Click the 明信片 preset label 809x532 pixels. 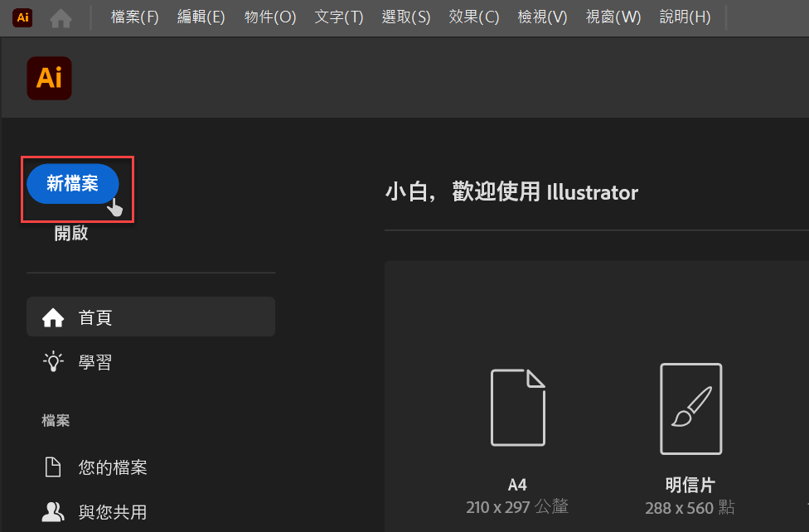pyautogui.click(x=690, y=485)
